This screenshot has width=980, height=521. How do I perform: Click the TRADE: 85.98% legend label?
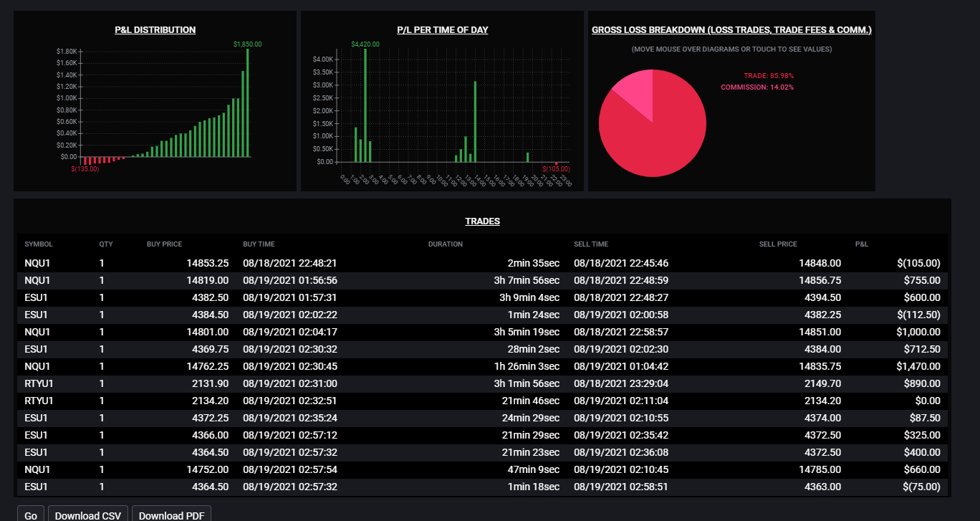point(769,75)
